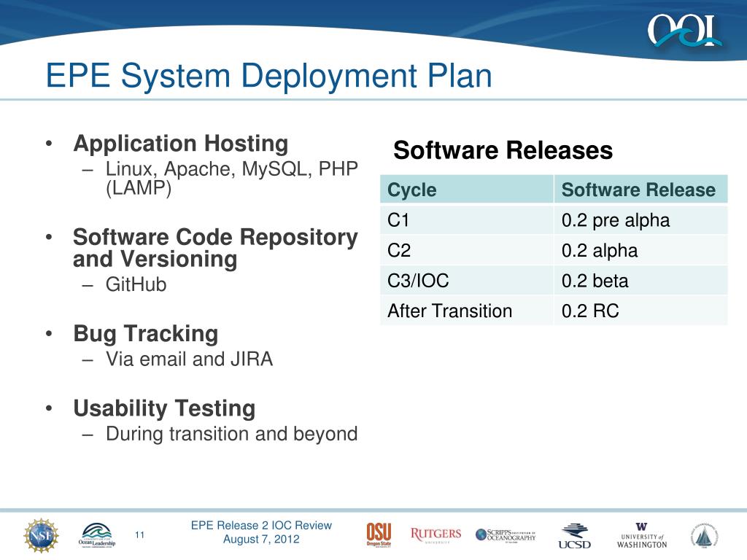The height and width of the screenshot is (560, 747).
Task: Select the Bug Tracking heading
Action: (145, 333)
